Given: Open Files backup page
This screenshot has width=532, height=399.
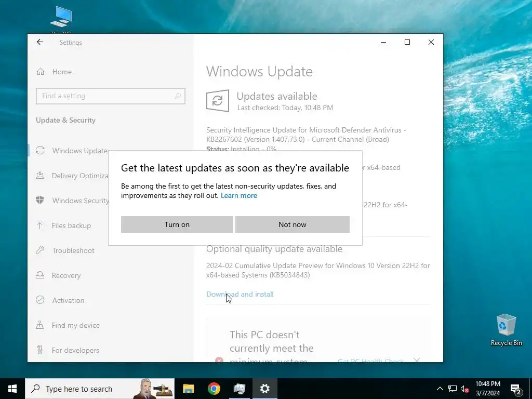Looking at the screenshot, I should 71,225.
